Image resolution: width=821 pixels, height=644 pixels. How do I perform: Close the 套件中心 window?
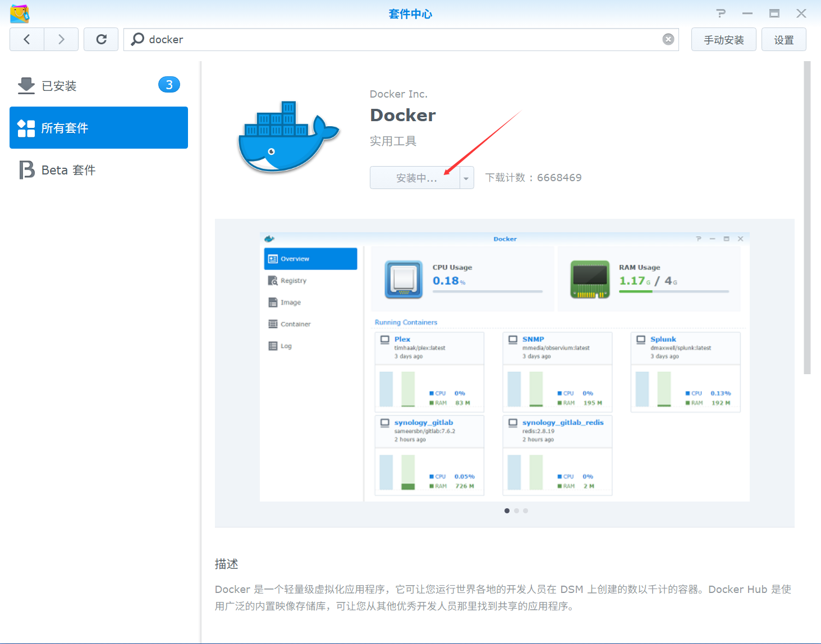coord(801,13)
